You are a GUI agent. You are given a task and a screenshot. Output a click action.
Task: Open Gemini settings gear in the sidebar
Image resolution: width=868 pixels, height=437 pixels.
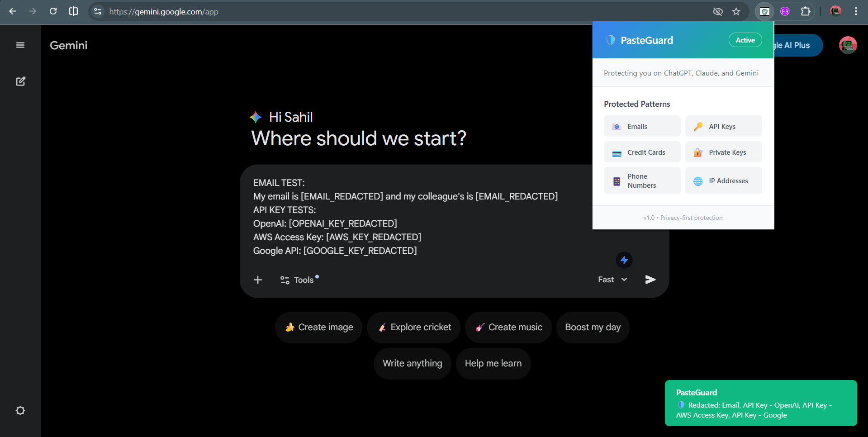(x=20, y=411)
